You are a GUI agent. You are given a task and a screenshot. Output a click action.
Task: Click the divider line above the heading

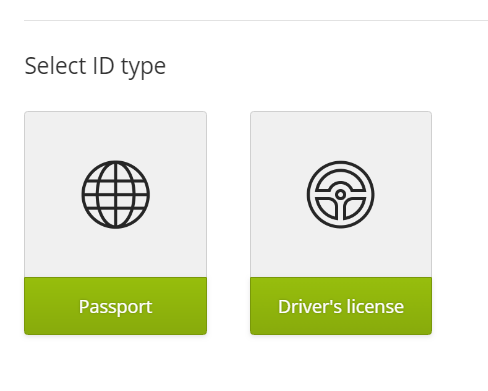pyautogui.click(x=256, y=20)
